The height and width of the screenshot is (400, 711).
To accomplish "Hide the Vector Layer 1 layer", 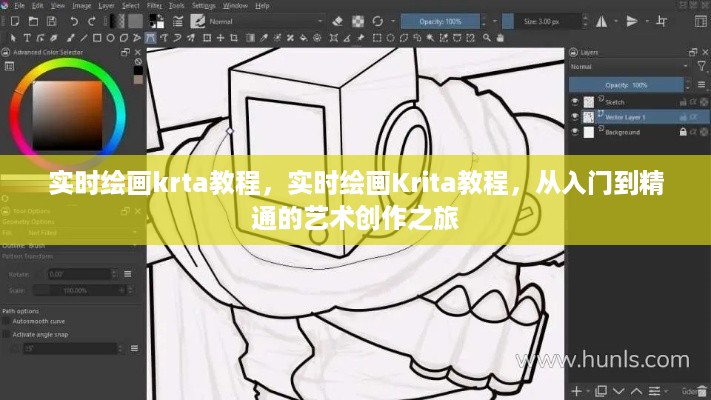I will (x=575, y=117).
